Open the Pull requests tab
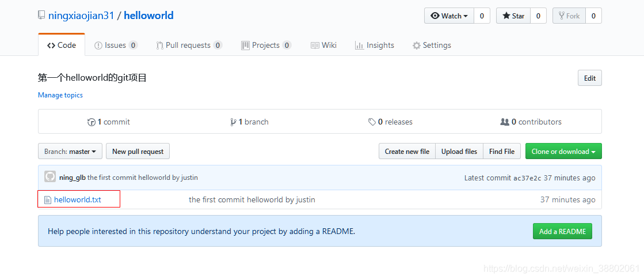 189,46
